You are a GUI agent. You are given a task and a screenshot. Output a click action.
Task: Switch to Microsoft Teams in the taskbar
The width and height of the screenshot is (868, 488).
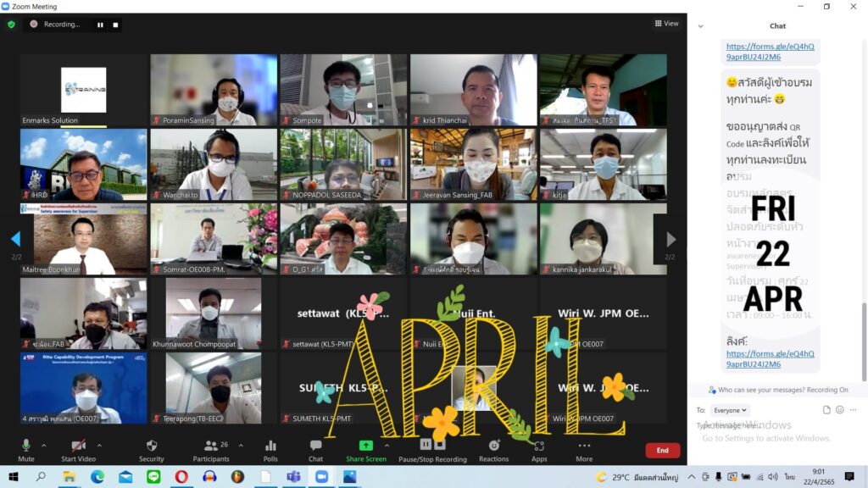pyautogui.click(x=293, y=476)
